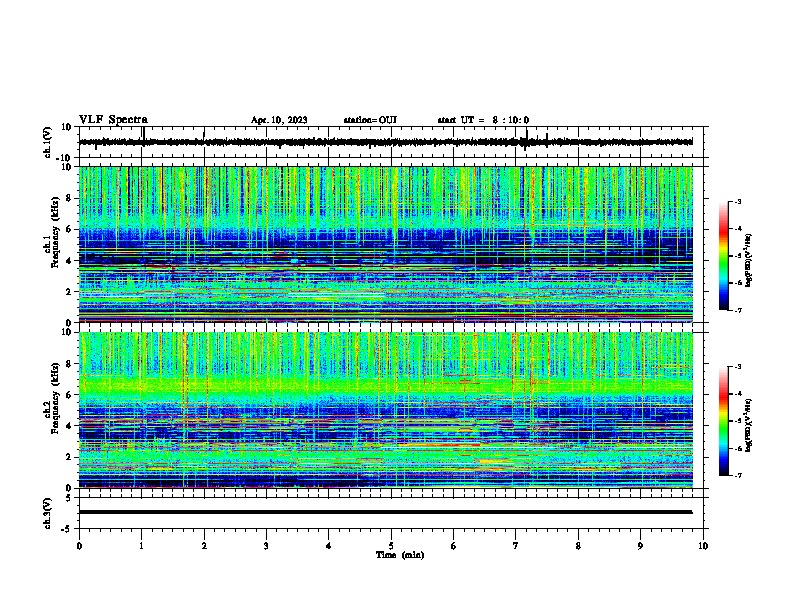
Task: Click the "5" tick on ch.3(V) axis
Action: [69, 498]
